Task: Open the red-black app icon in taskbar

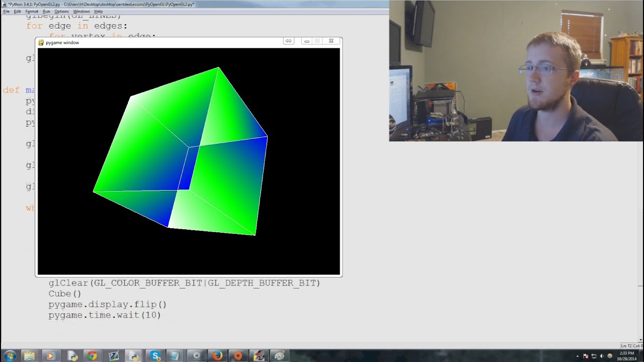Action: point(259,356)
